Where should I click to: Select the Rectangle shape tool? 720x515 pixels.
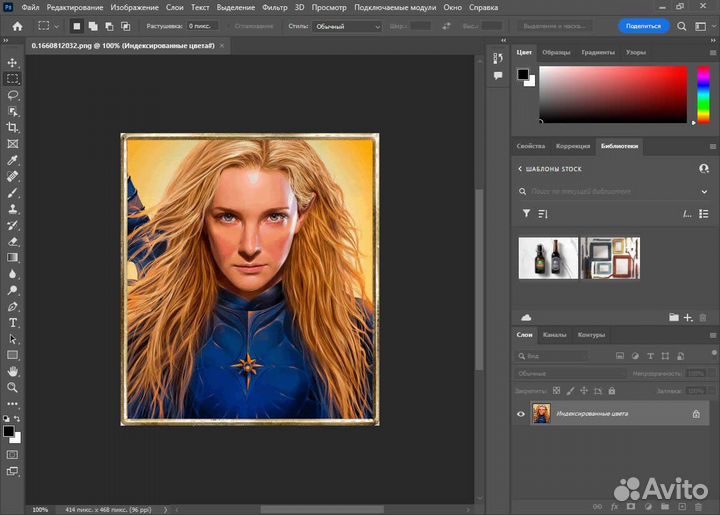[12, 355]
